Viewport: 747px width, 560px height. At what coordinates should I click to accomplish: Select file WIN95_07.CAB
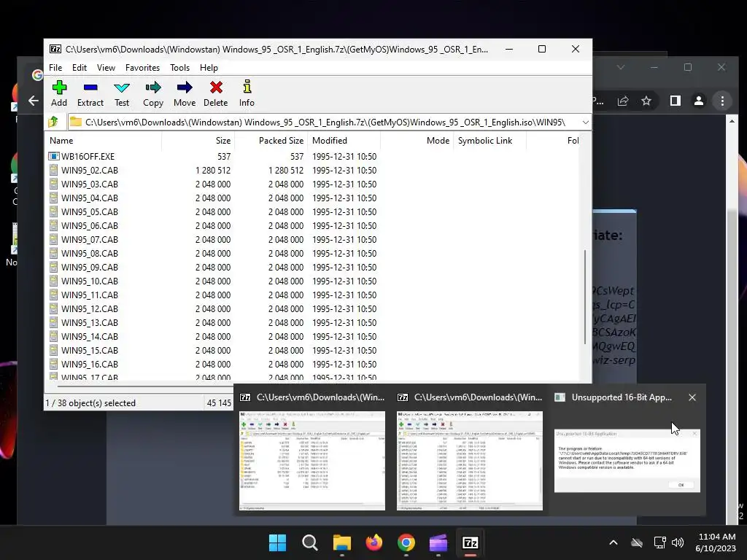pos(90,239)
